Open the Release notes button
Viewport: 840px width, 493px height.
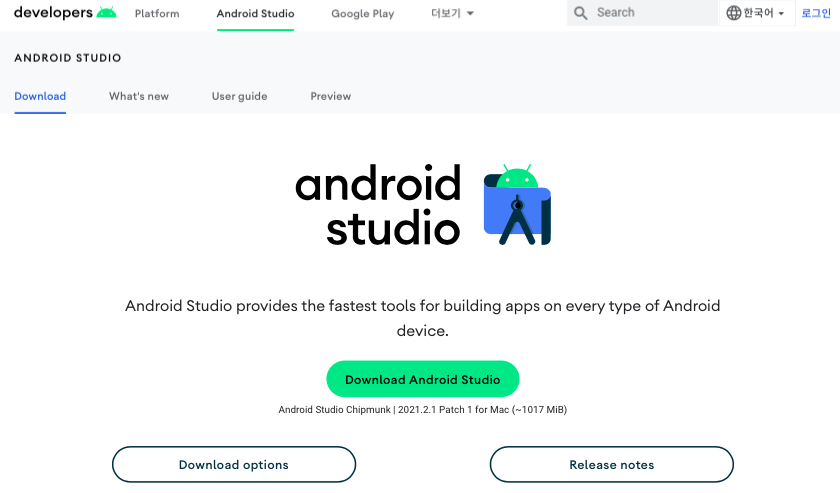(x=611, y=465)
